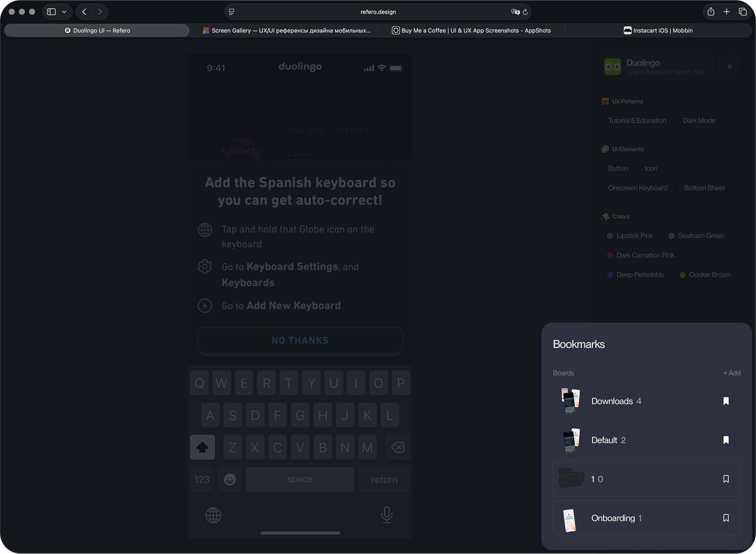
Task: Pick the Dark Carnation Pink color
Action: (641, 255)
